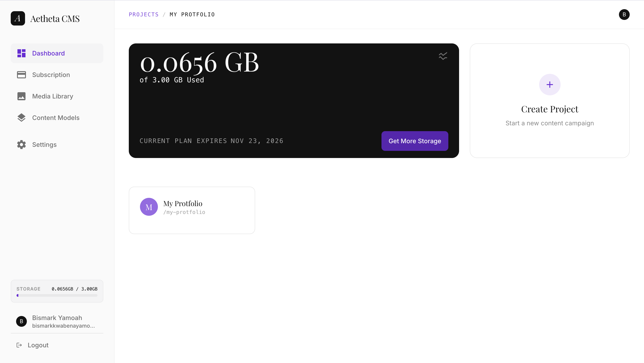644x363 pixels.
Task: Select the Dashboard icon in the sidebar
Action: click(21, 53)
